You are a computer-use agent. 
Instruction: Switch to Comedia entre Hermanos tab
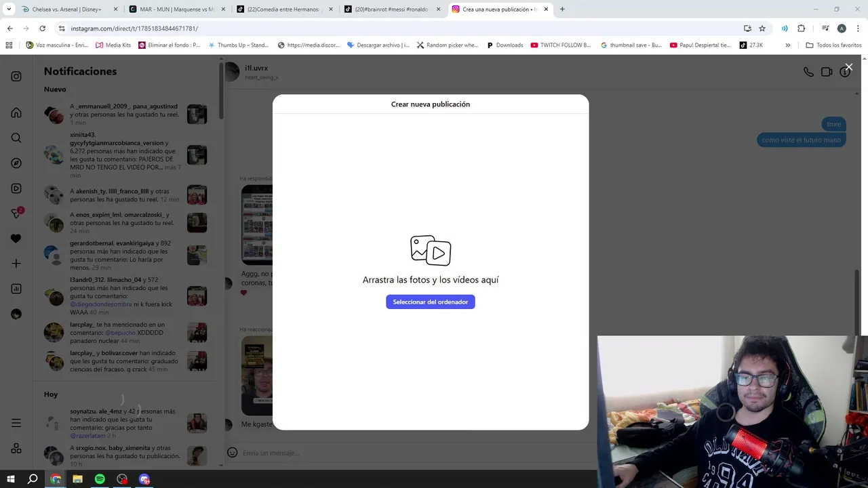tap(284, 9)
